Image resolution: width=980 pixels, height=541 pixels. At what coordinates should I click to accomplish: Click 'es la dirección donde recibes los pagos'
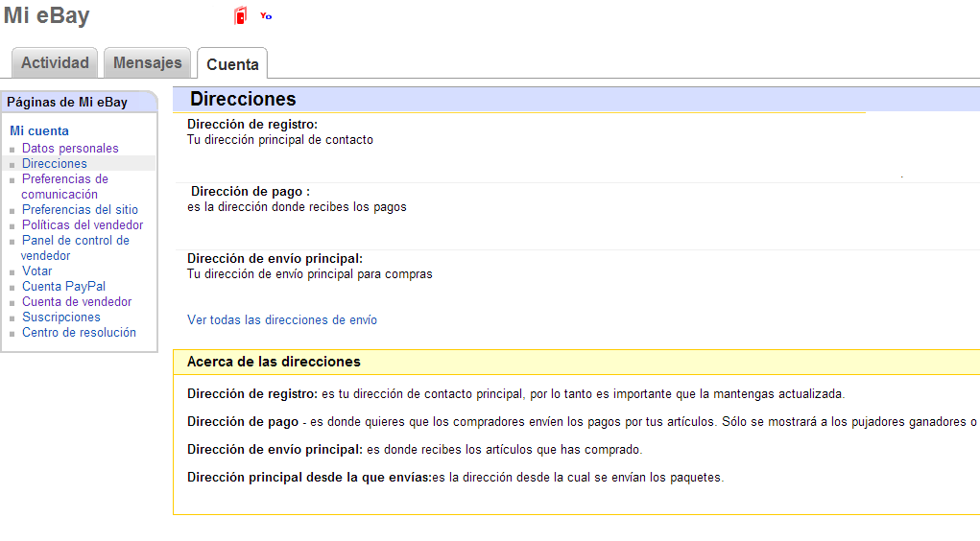click(297, 207)
